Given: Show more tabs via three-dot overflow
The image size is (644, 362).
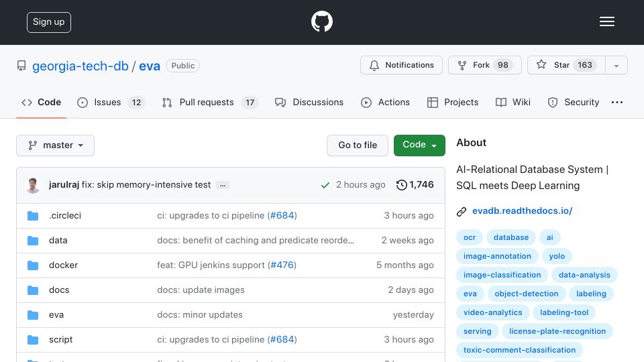Looking at the screenshot, I should (617, 102).
